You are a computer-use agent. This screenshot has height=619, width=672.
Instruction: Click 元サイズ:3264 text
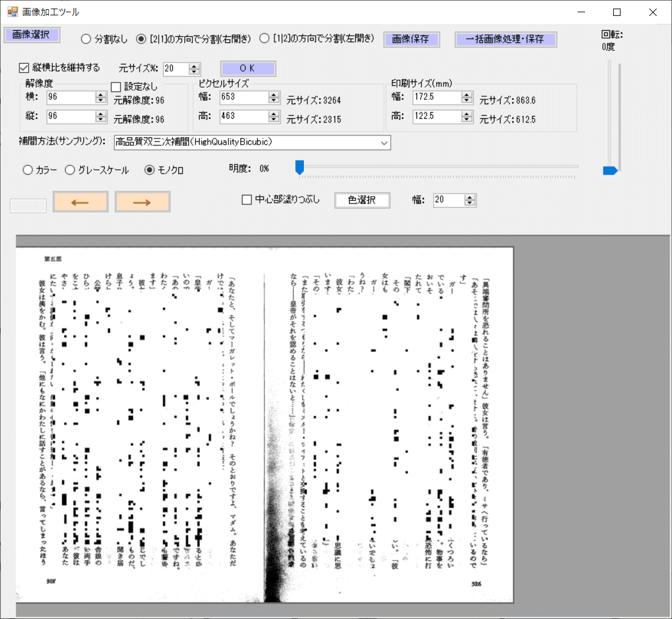[x=314, y=101]
